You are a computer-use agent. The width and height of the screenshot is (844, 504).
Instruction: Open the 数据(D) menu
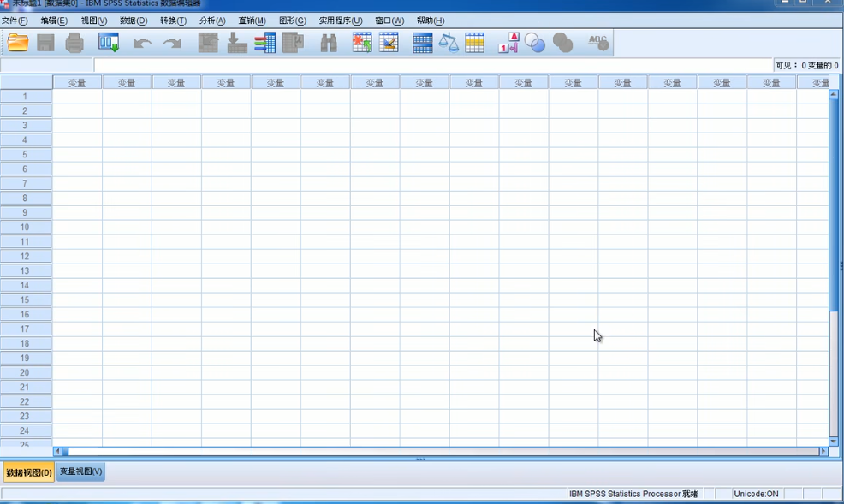(x=134, y=21)
